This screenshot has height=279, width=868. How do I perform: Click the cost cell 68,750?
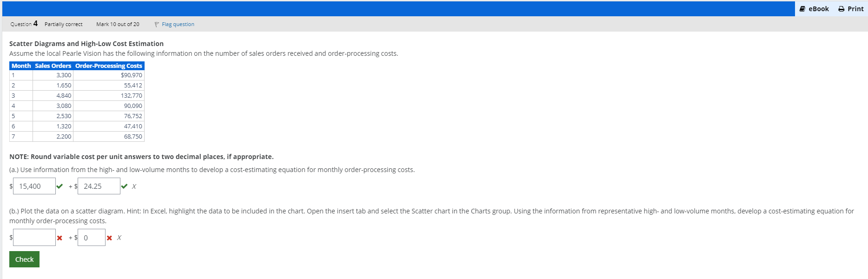coord(109,137)
